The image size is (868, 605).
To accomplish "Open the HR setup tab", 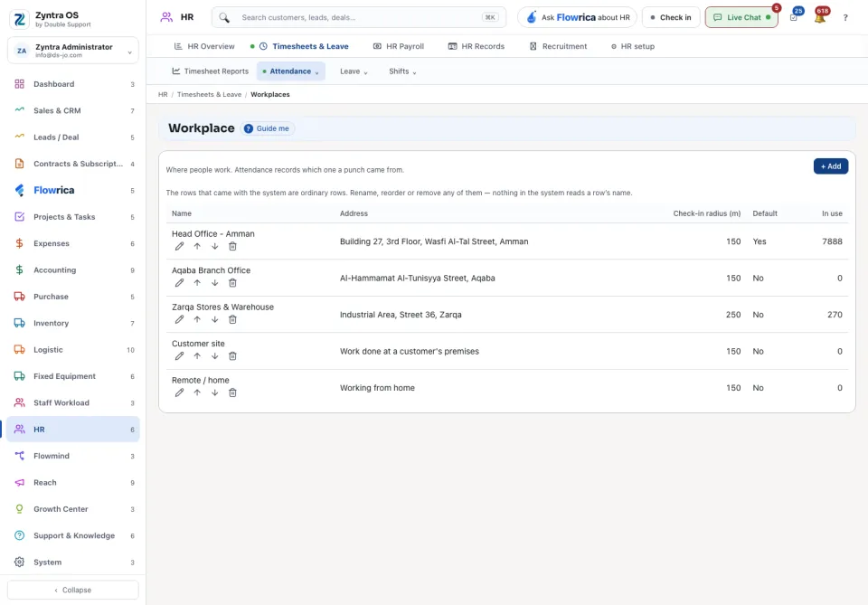I will click(633, 46).
